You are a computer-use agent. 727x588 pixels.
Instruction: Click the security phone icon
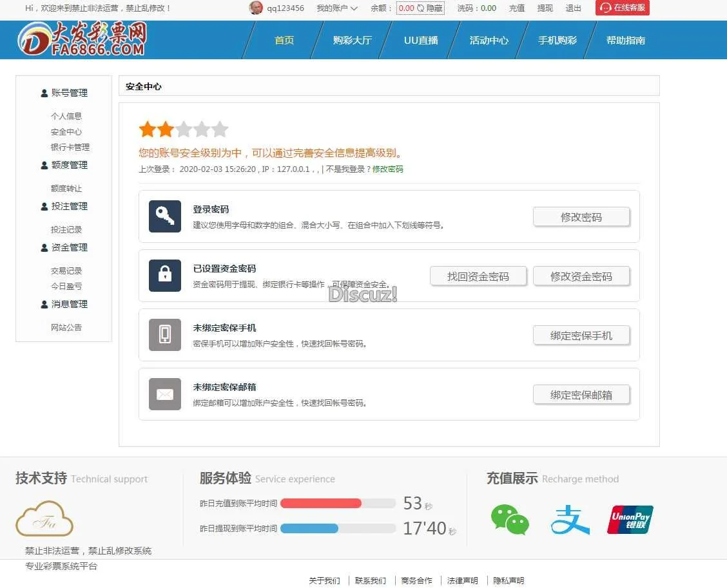click(164, 335)
